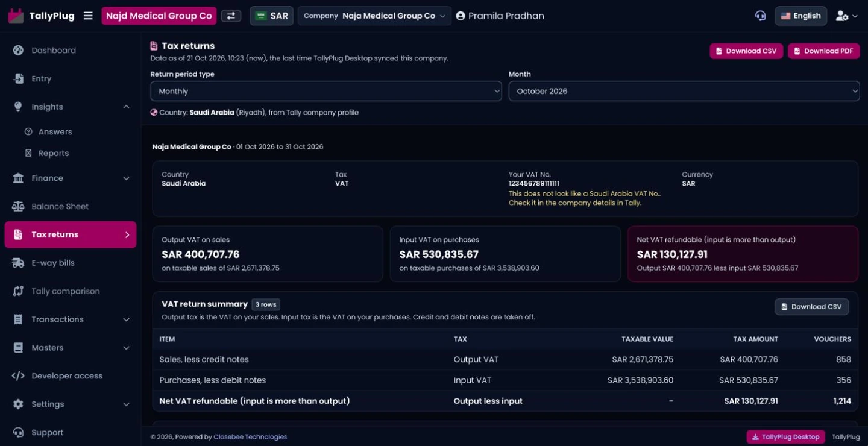Click the switch company arrows icon
The width and height of the screenshot is (868, 446).
tap(231, 16)
